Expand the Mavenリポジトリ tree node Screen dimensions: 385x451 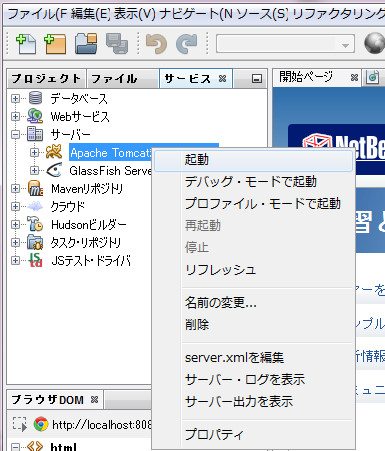[x=15, y=188]
